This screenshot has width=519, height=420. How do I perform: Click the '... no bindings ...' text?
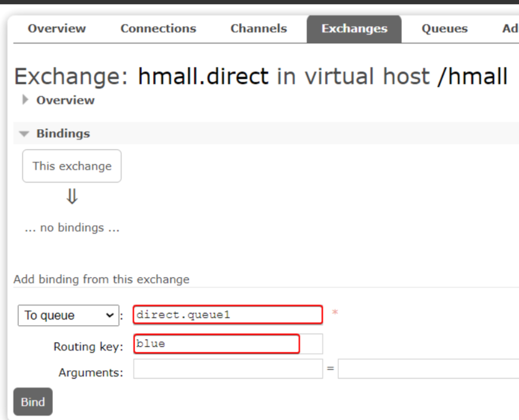coord(72,228)
